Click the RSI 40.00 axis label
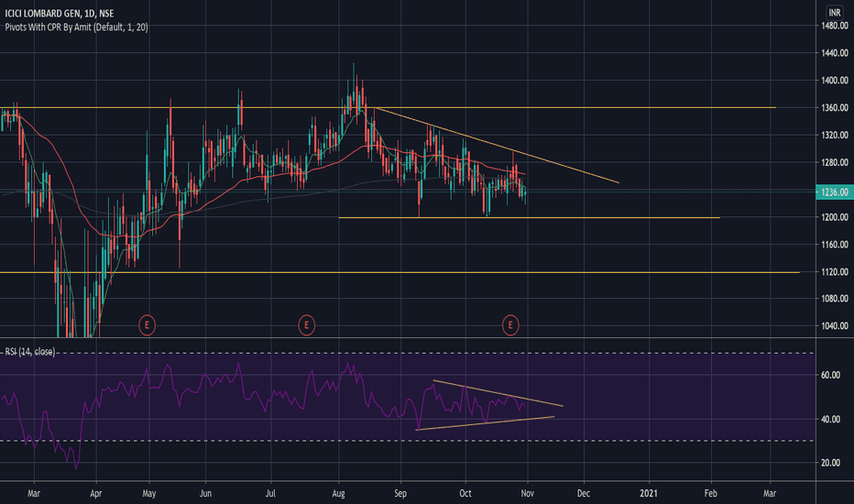854x504 pixels. pos(830,420)
